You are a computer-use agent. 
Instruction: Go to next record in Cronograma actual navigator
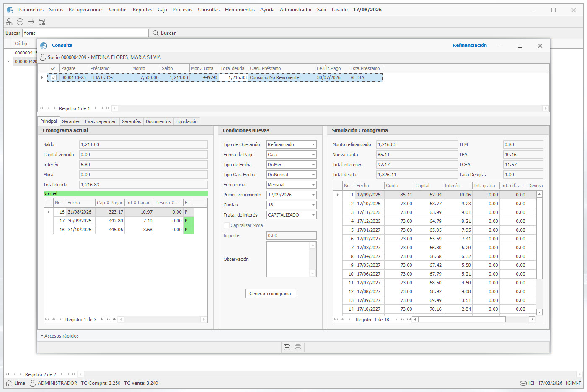click(x=102, y=320)
